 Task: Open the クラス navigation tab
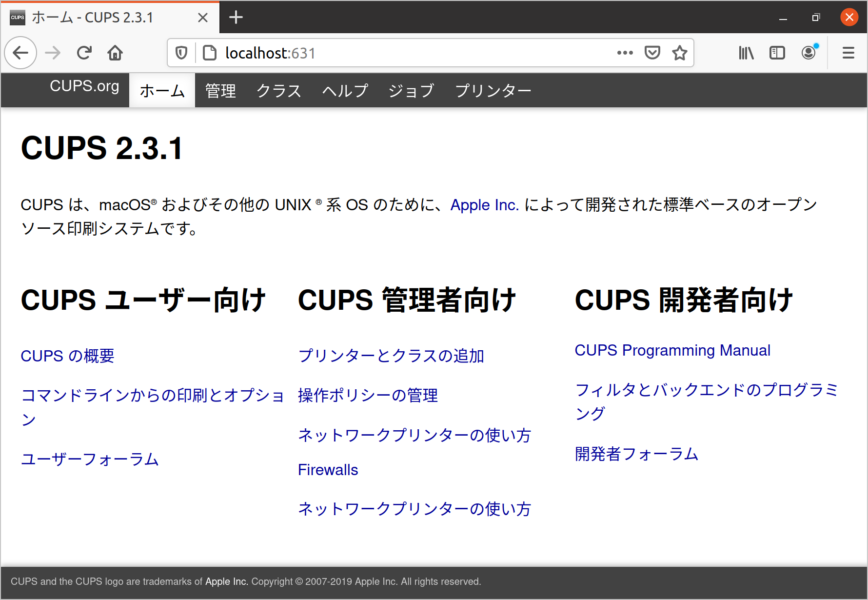279,90
